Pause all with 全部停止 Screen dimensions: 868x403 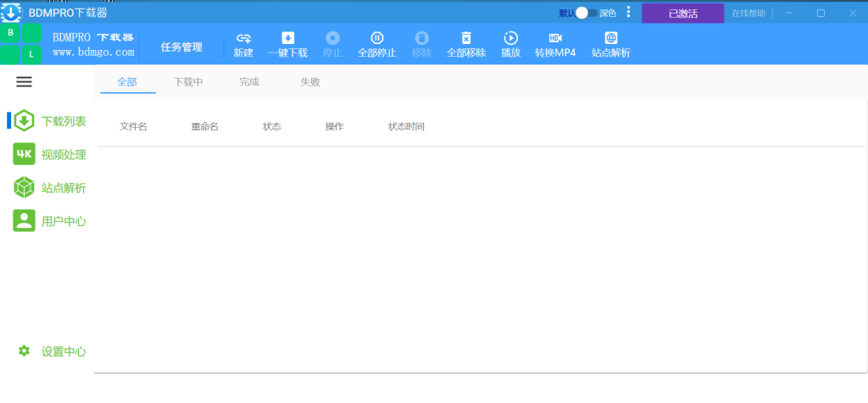377,46
